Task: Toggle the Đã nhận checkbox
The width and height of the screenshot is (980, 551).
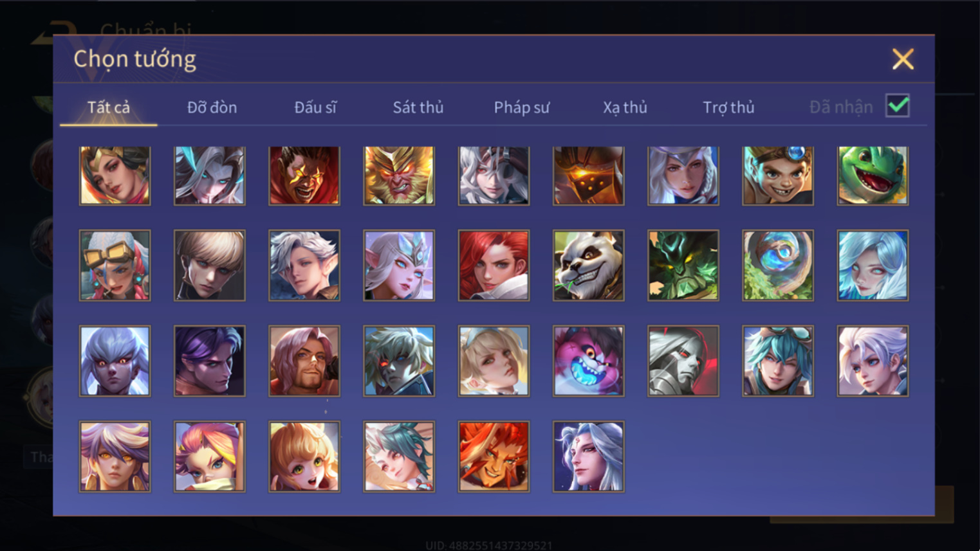Action: coord(898,105)
